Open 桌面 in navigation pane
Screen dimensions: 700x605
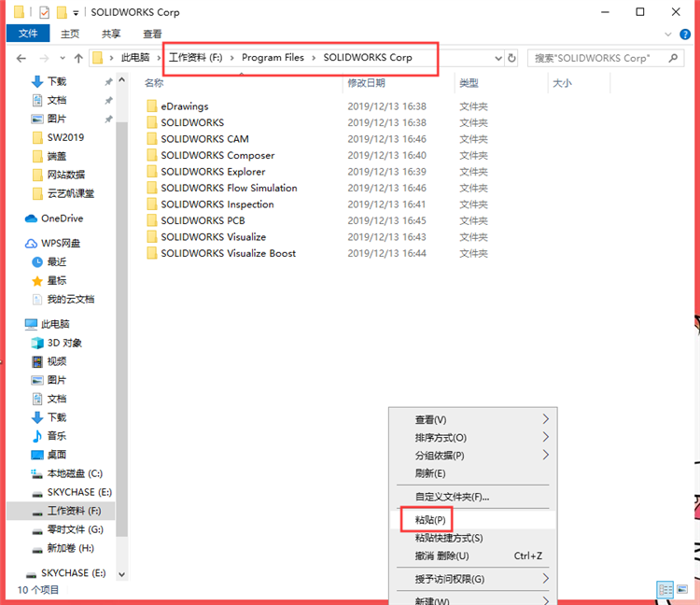[57, 455]
